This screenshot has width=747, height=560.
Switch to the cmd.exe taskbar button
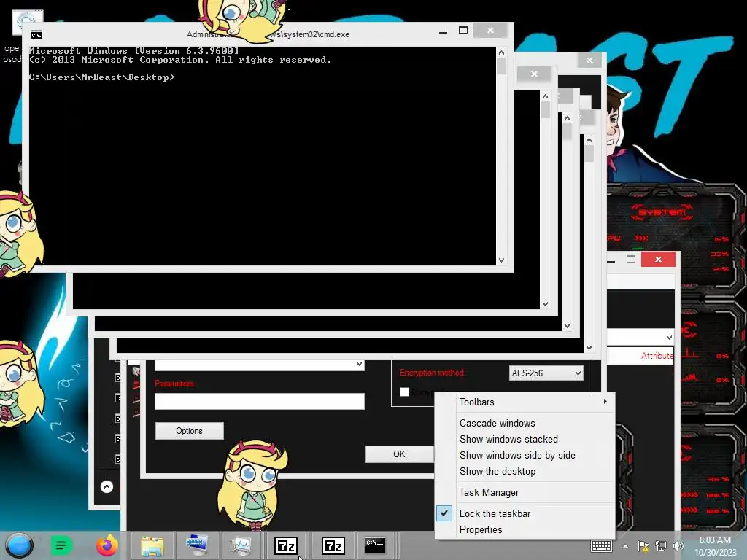click(x=375, y=545)
